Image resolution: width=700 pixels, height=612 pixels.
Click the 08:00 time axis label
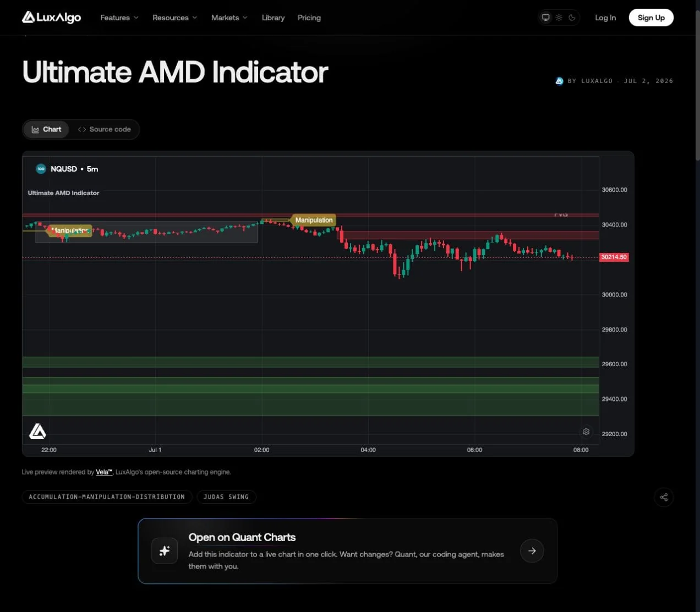(581, 450)
